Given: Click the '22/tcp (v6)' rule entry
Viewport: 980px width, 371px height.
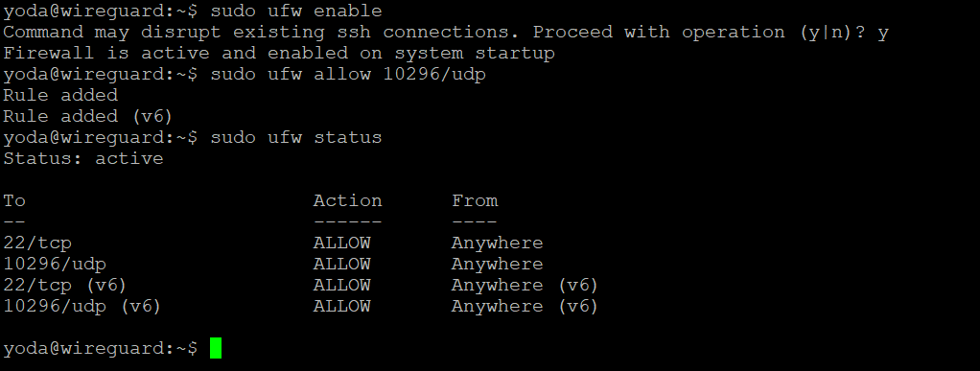Looking at the screenshot, I should (x=65, y=286).
